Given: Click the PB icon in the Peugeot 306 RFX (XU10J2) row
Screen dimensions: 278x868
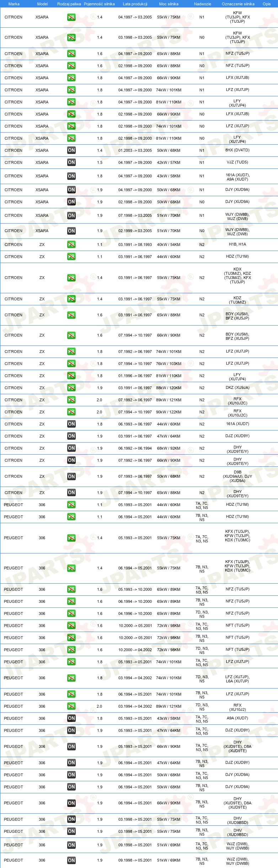Looking at the screenshot, I should pos(71,706).
